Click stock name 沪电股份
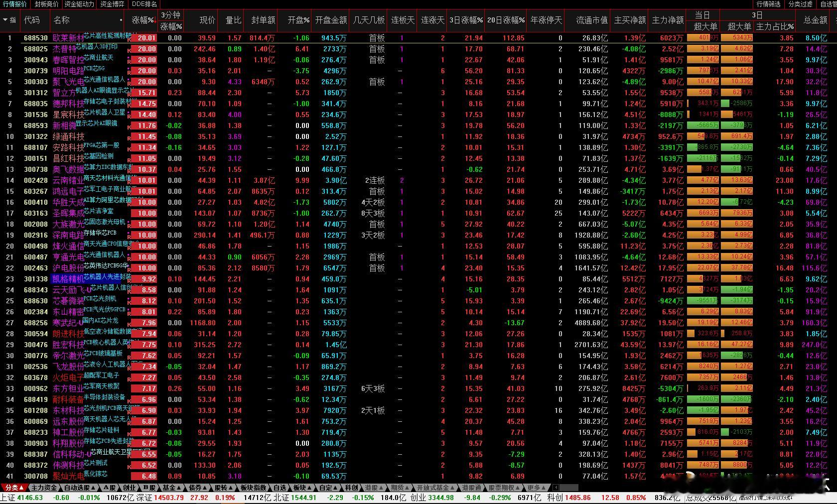Viewport: 837px width, 504px height. click(69, 268)
